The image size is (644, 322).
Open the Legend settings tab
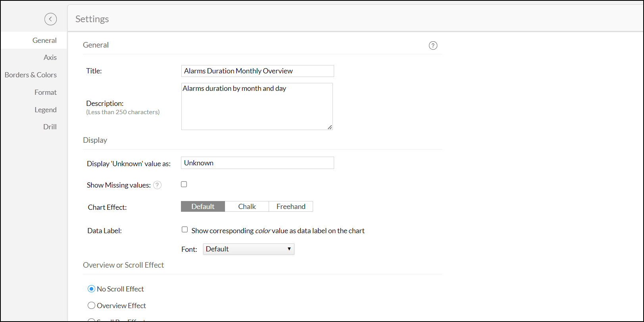pos(45,110)
